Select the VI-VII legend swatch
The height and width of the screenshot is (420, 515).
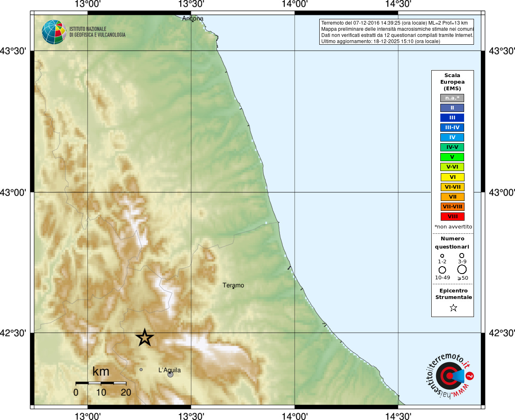453,187
